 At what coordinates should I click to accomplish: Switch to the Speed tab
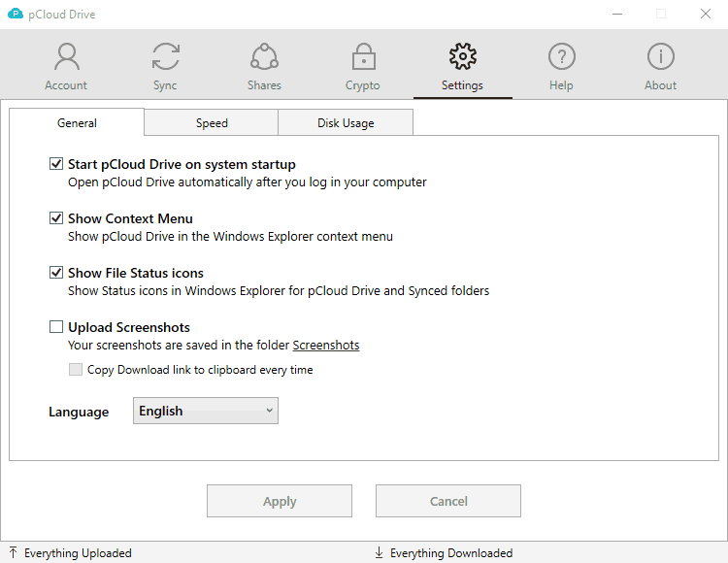212,123
